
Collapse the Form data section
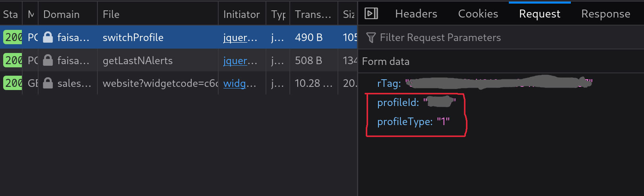(x=386, y=61)
